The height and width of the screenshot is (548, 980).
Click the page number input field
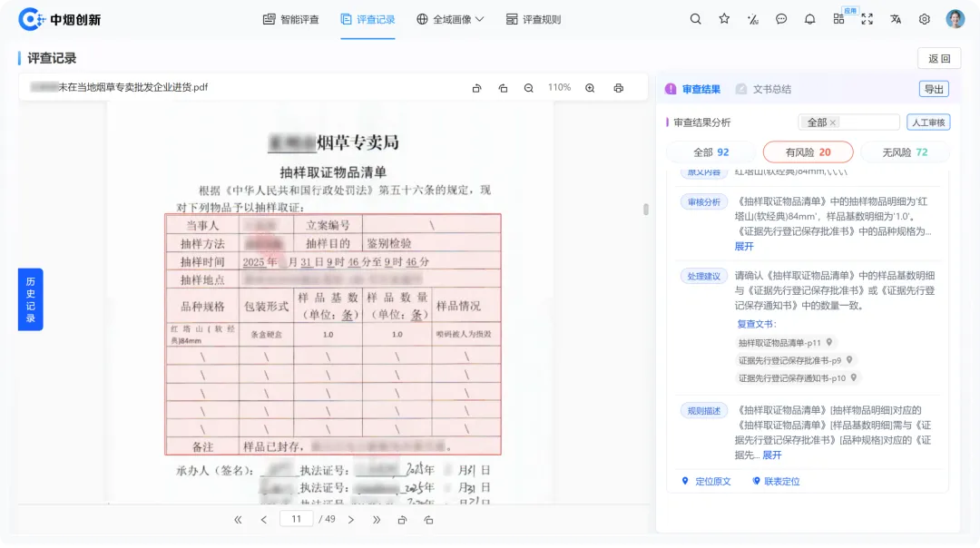tap(296, 519)
